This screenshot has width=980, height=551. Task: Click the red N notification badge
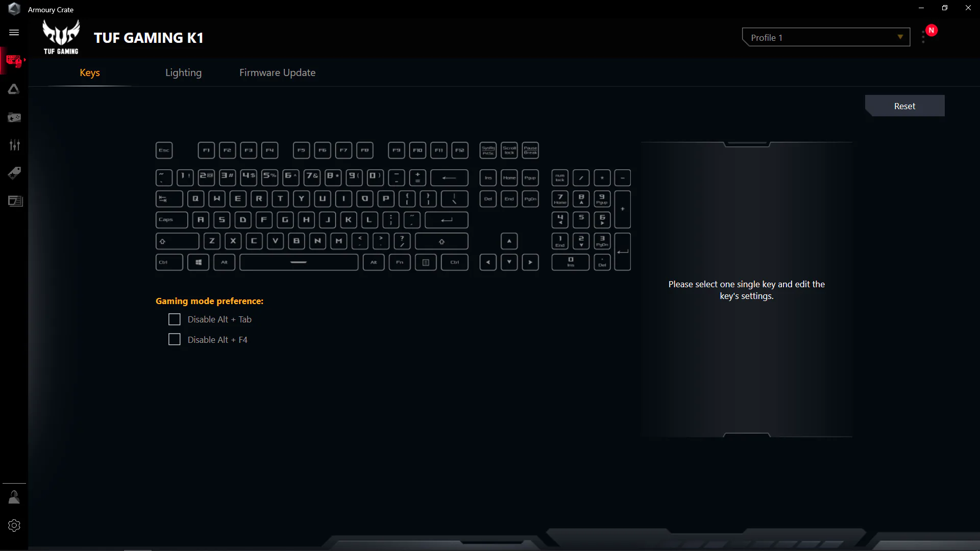tap(932, 30)
